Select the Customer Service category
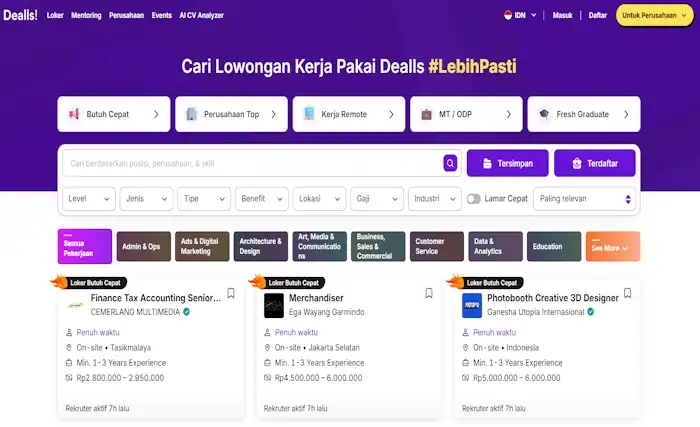 (437, 246)
